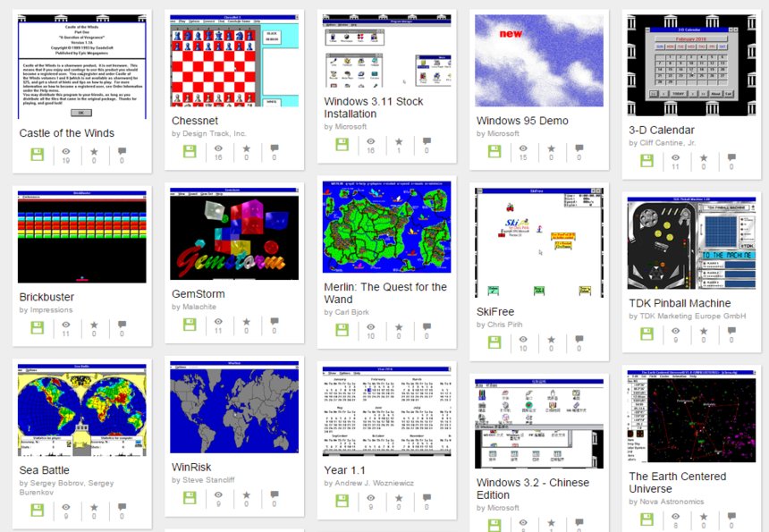Click the "Brickbuster" title
Screen dimensions: 769x532
tap(46, 297)
